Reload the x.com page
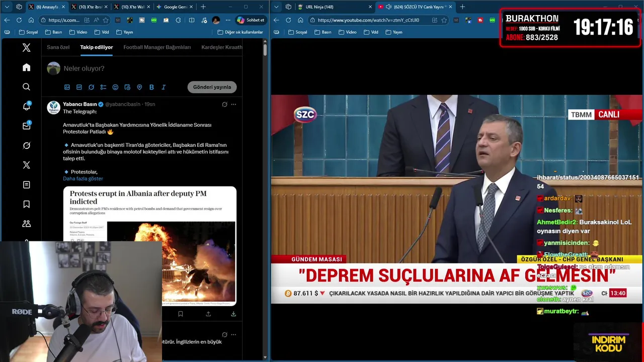 click(x=19, y=20)
